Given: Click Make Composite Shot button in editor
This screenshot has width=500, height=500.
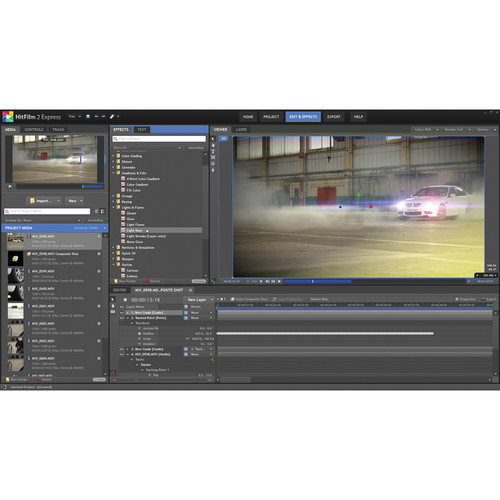Looking at the screenshot, I should click(249, 299).
